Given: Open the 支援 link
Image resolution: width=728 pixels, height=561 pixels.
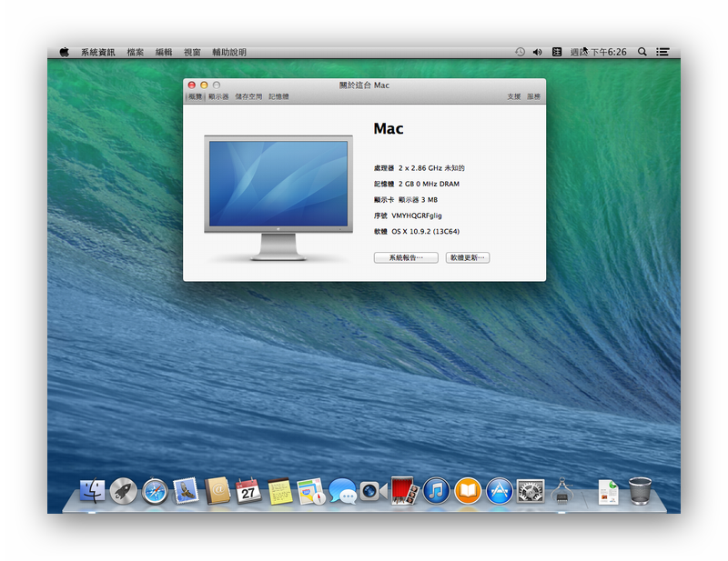Looking at the screenshot, I should click(514, 96).
